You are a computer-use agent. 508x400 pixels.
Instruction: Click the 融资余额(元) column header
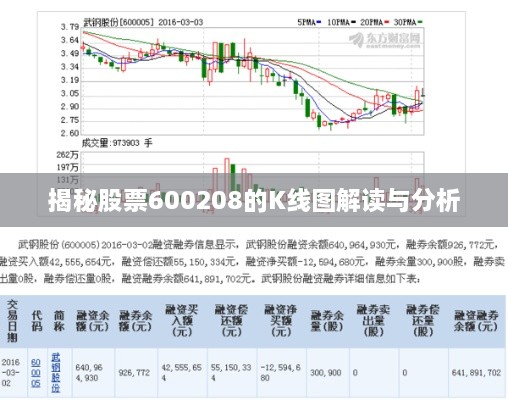pos(93,321)
